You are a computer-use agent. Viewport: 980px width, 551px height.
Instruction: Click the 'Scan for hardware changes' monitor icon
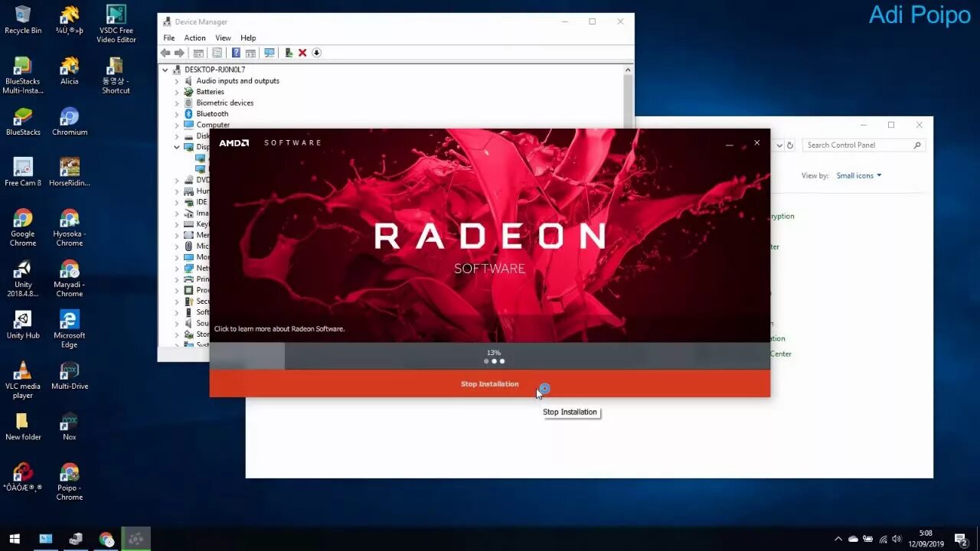click(x=269, y=53)
